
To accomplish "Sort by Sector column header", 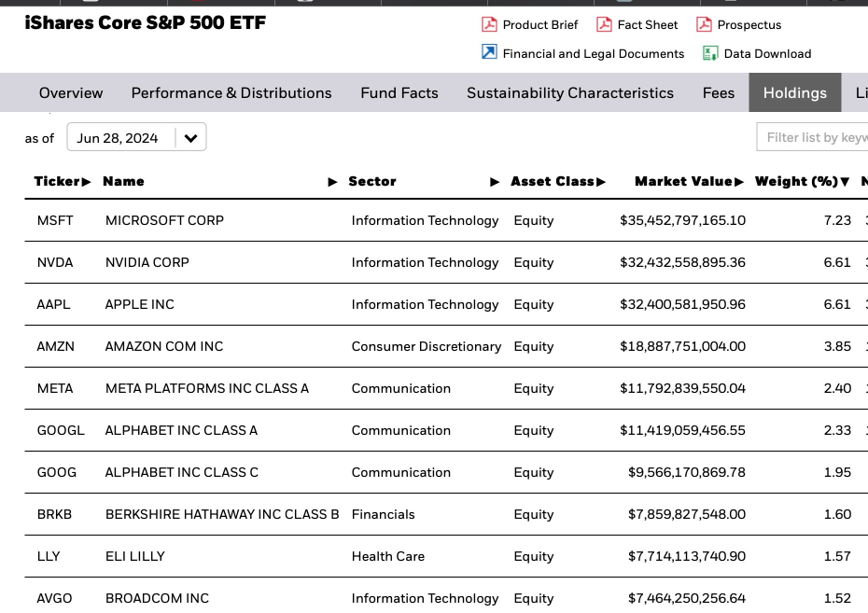I will (372, 182).
